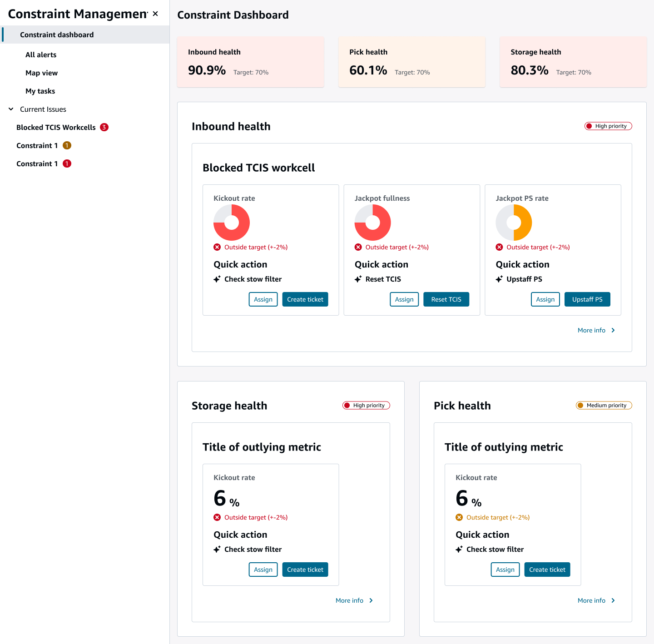
Task: Create ticket in the Storage health card
Action: click(x=305, y=570)
